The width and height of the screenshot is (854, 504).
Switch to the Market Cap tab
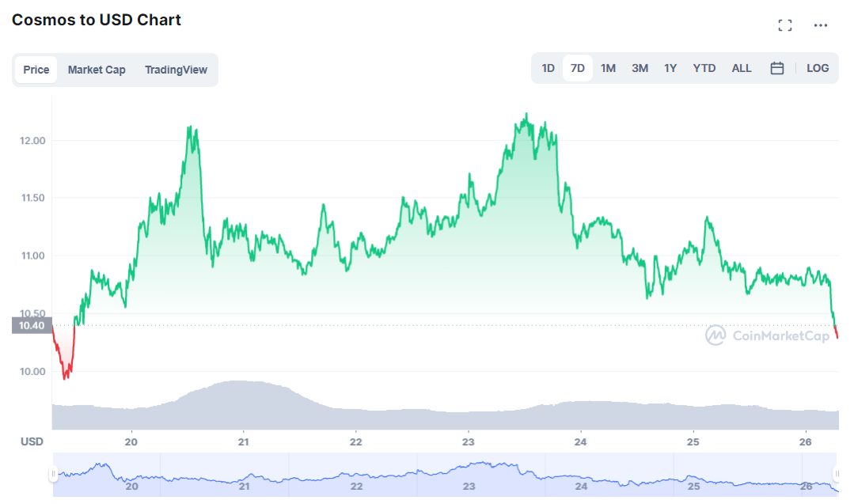tap(97, 70)
